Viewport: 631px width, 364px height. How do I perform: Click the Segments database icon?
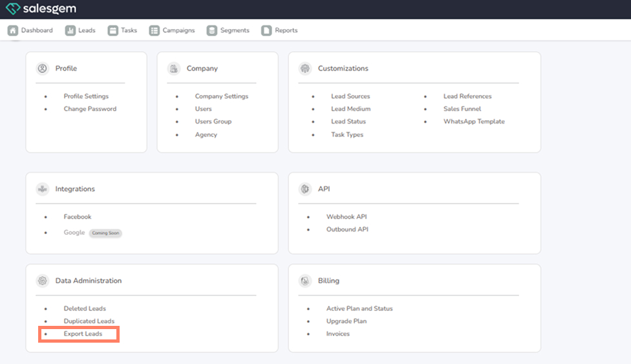pos(212,30)
